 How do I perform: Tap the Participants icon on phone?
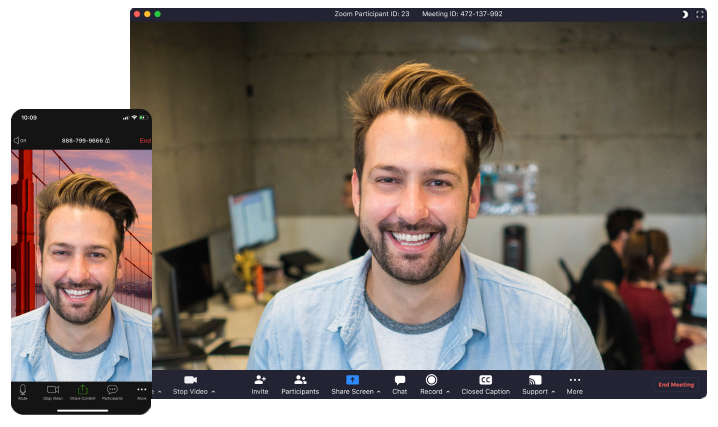[x=112, y=389]
